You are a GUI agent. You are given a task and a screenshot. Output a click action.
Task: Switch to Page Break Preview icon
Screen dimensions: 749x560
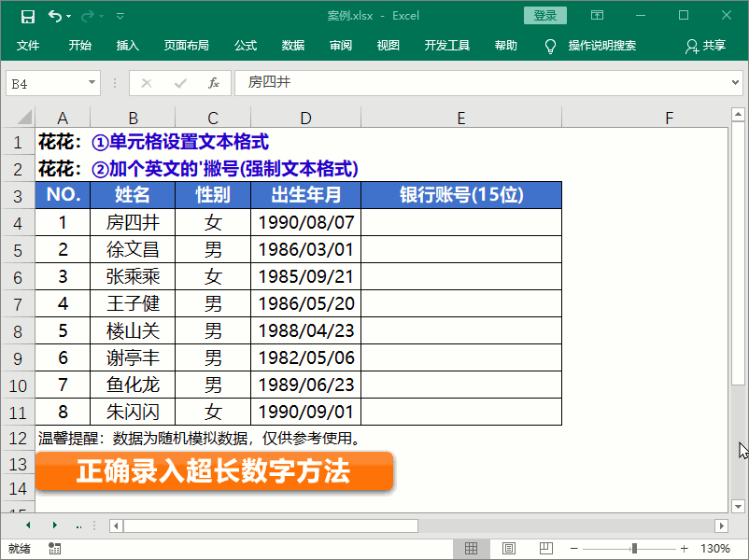coord(546,549)
